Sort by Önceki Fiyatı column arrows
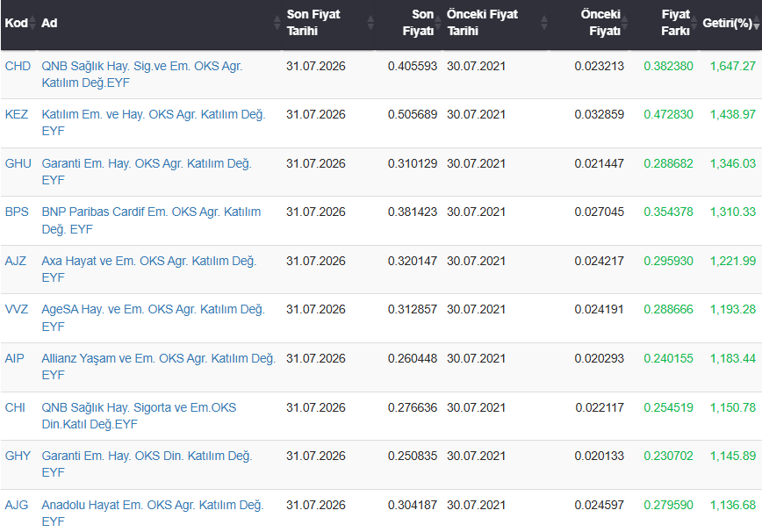The width and height of the screenshot is (762, 532). (625, 23)
